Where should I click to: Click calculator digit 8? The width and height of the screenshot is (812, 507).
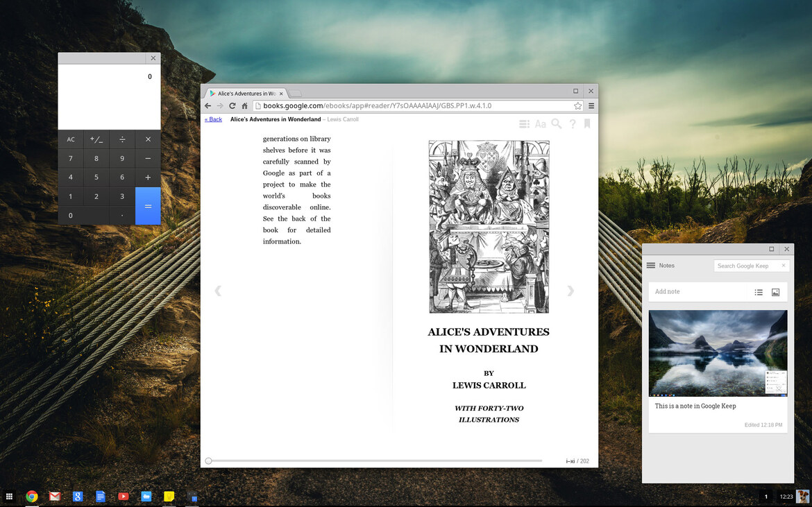coord(96,158)
